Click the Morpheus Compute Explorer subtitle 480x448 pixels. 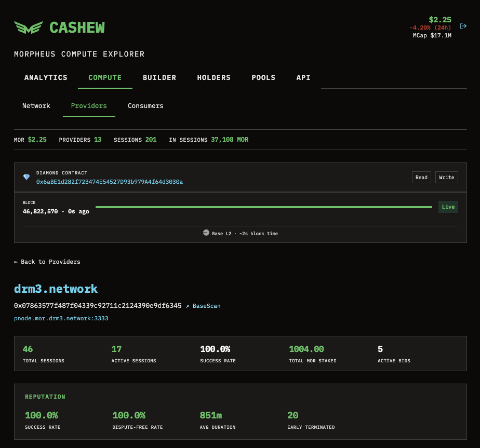[79, 54]
